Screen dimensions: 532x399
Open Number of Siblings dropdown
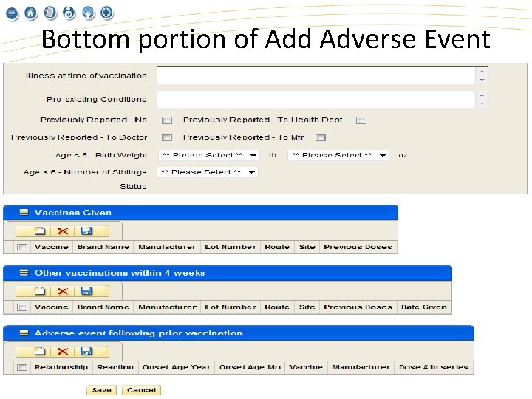(208, 172)
